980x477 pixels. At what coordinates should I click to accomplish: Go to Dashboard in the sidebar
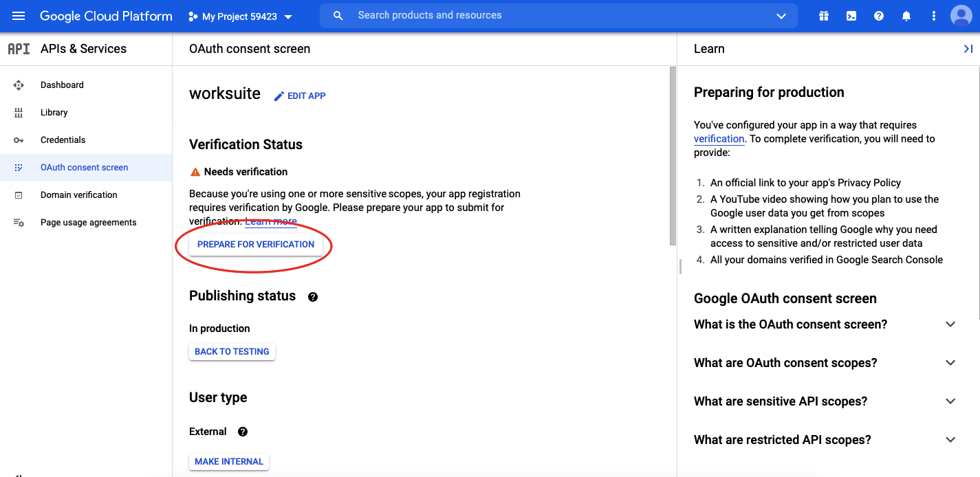62,85
